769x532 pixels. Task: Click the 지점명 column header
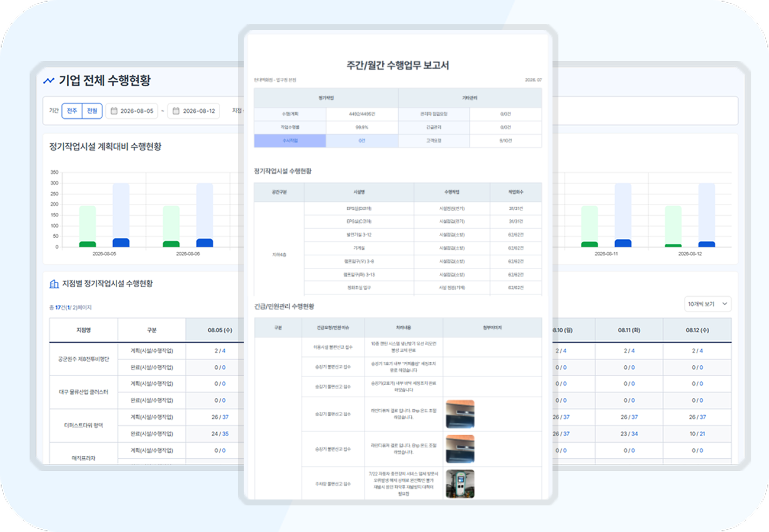(x=83, y=329)
